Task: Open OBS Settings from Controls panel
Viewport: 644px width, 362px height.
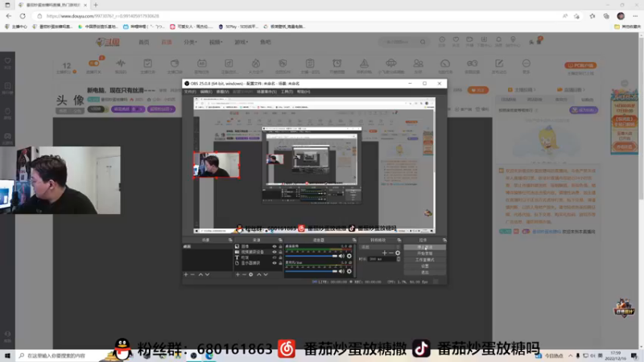Action: (425, 266)
